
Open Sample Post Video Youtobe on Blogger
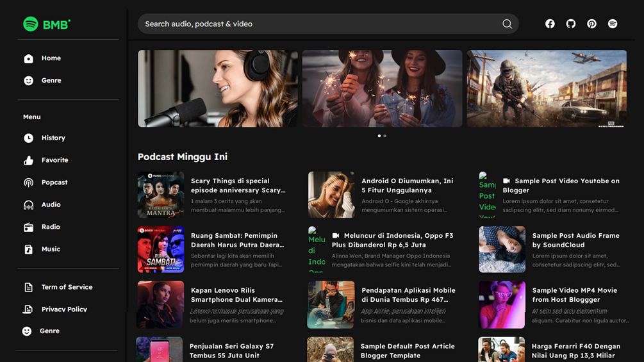[561, 186]
